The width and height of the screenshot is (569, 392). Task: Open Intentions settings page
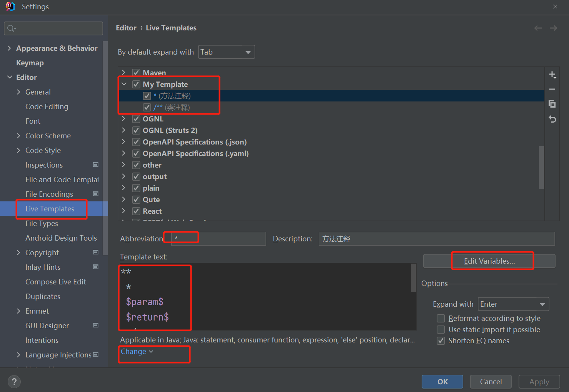(42, 340)
